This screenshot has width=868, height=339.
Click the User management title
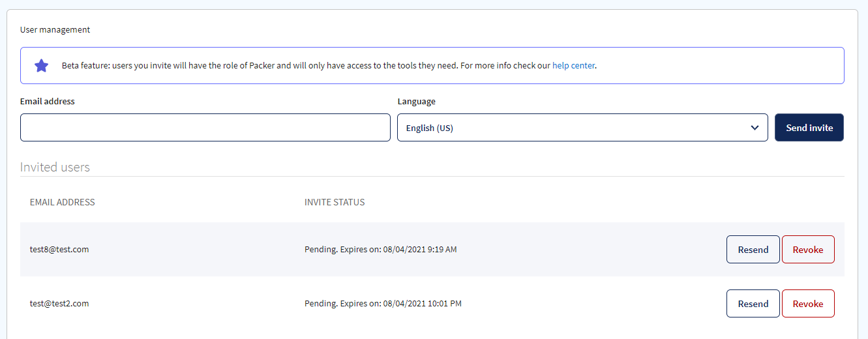55,29
